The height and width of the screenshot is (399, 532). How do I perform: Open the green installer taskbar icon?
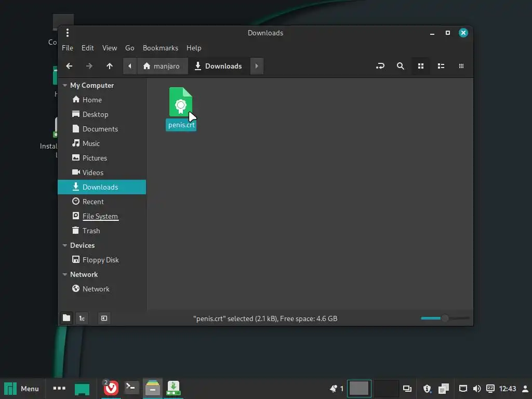click(174, 388)
